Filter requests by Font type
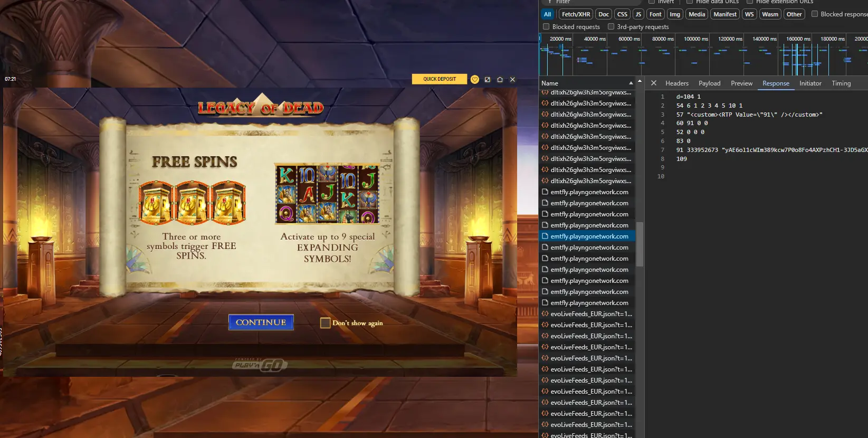 [655, 14]
